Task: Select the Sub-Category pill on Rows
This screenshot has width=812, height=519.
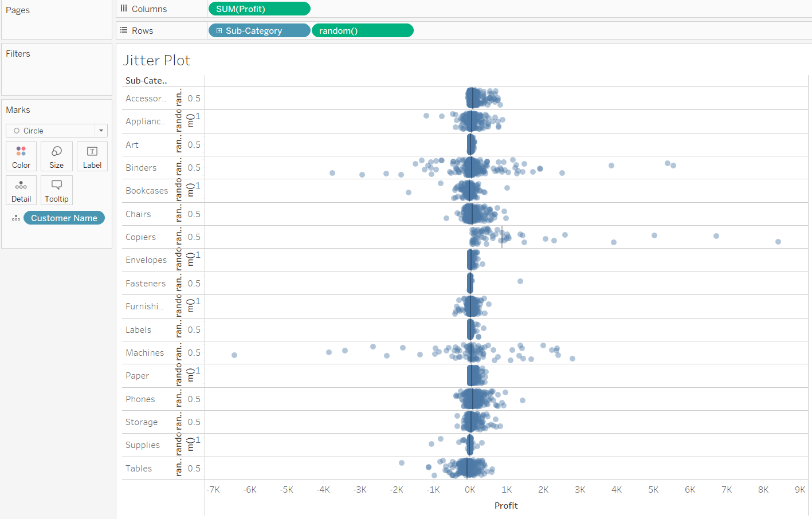Action: click(260, 30)
